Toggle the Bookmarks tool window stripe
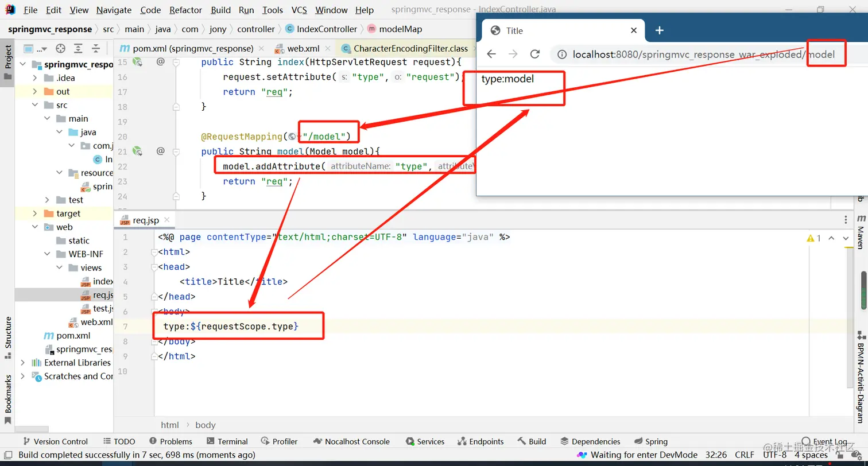 point(7,399)
